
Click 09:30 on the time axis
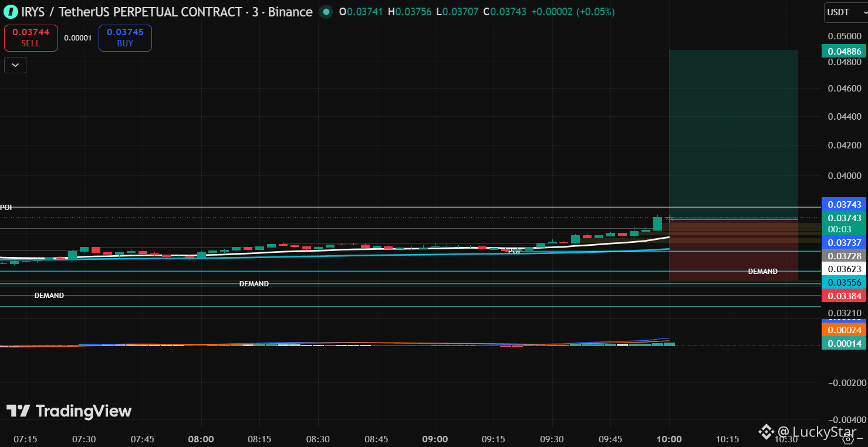(x=552, y=439)
